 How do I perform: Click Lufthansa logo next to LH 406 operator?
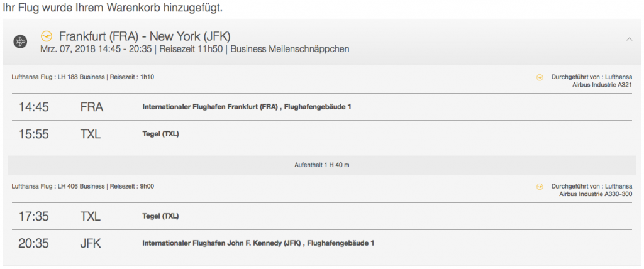coord(540,186)
